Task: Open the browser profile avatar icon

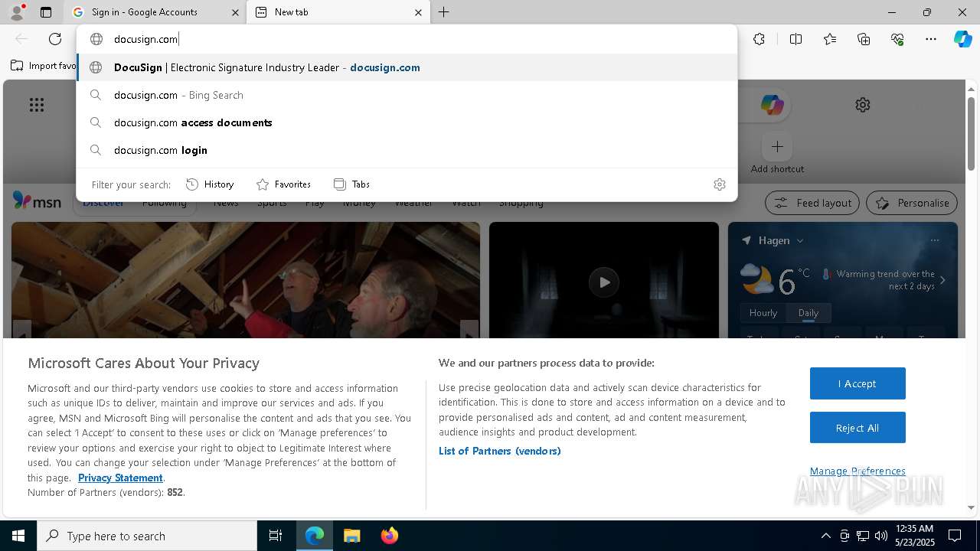Action: 17,12
